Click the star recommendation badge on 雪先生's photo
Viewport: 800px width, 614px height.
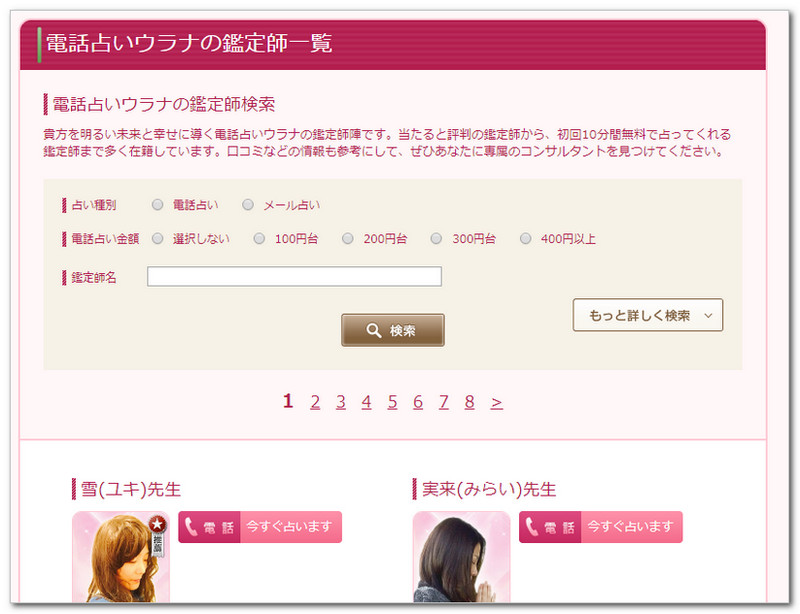click(157, 523)
